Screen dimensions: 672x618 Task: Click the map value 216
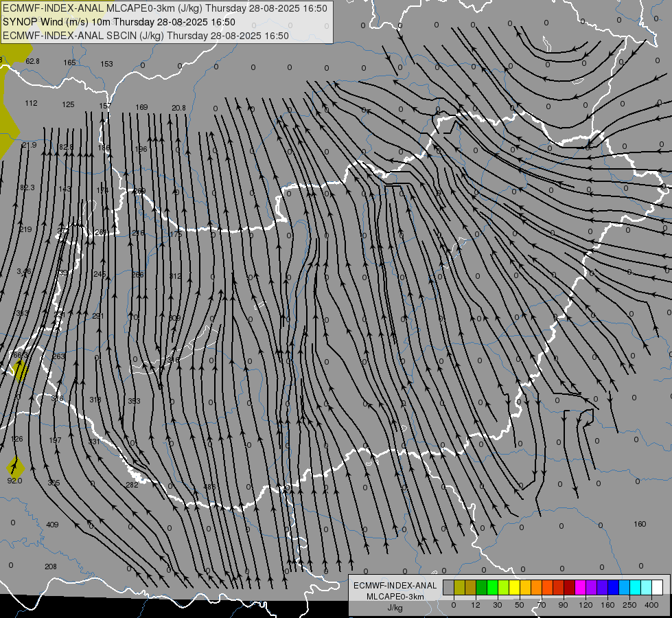(x=138, y=233)
